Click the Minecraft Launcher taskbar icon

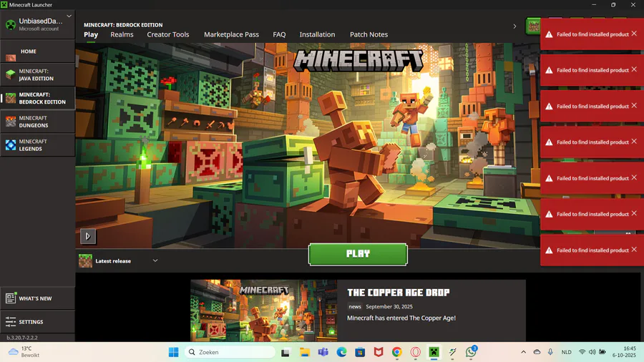pyautogui.click(x=434, y=352)
